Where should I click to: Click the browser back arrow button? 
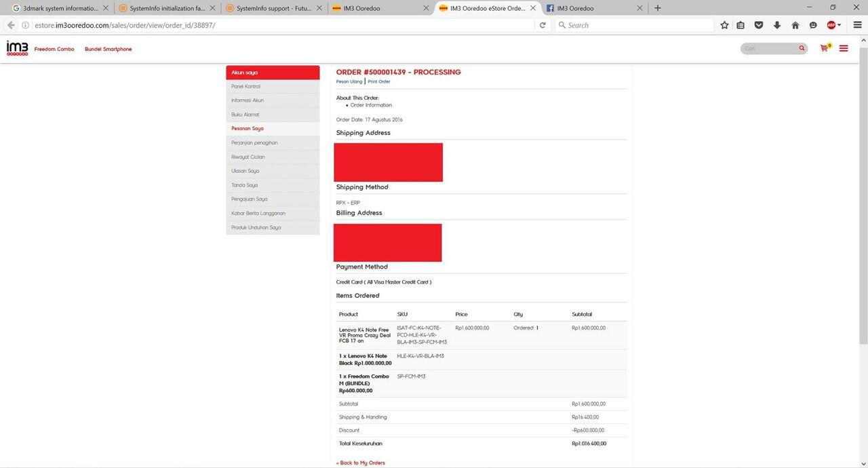[11, 25]
